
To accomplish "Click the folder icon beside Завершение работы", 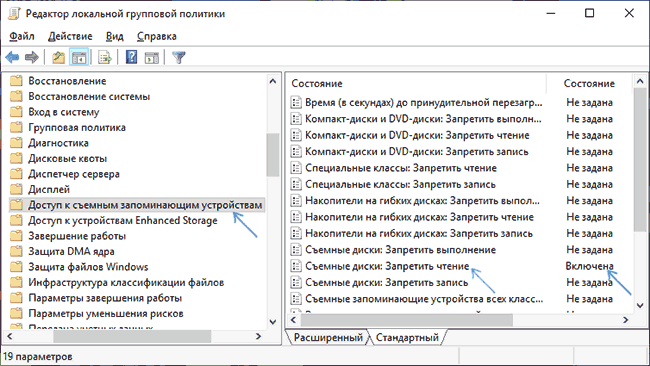I will tap(16, 236).
